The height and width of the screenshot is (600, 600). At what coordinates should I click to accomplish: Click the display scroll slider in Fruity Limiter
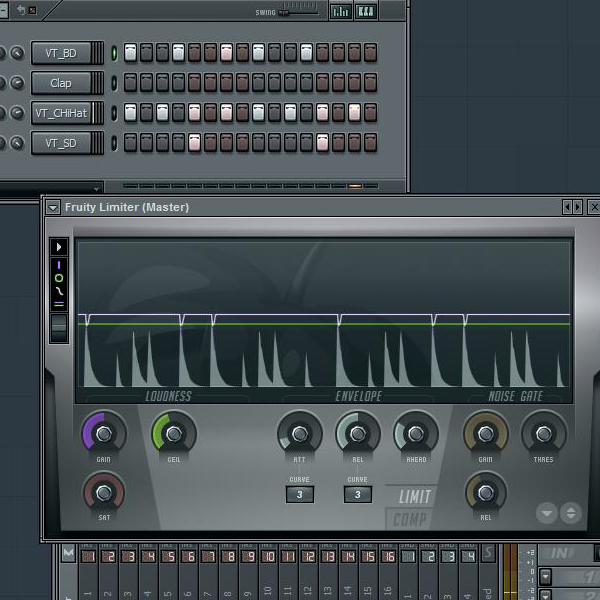tap(59, 328)
